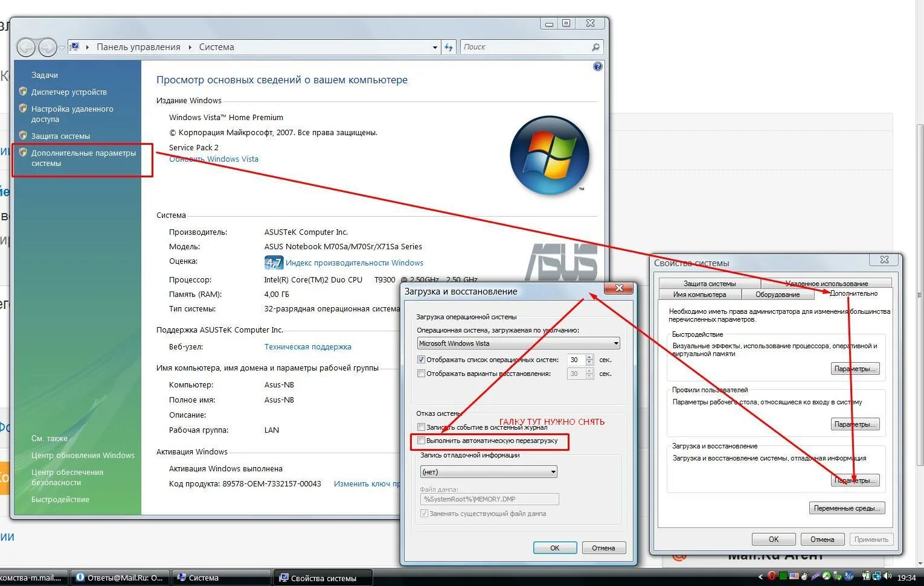Click the Переменные среды button
This screenshot has width=924, height=586.
coord(847,508)
